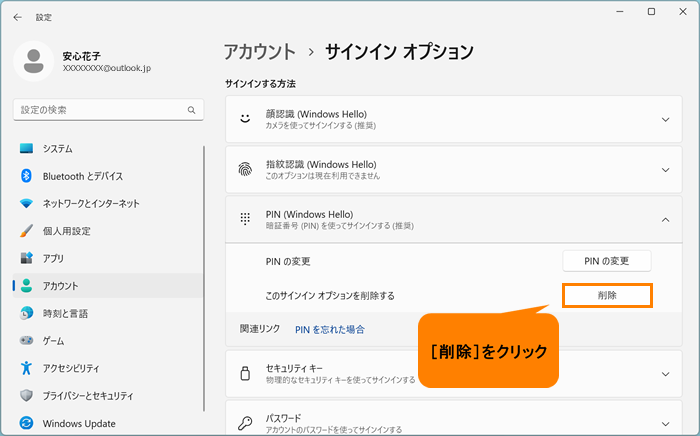Open アクセシビリティ category
The width and height of the screenshot is (700, 436).
(x=108, y=368)
